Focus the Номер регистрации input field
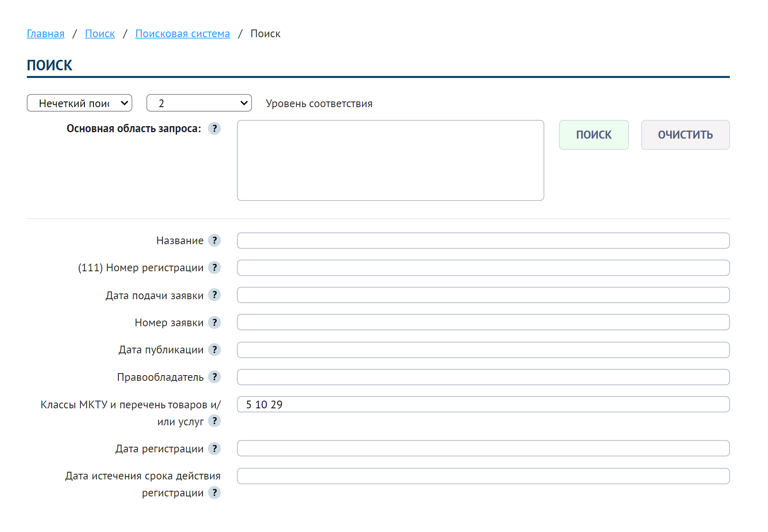Screen dimensions: 768x532 (x=483, y=268)
